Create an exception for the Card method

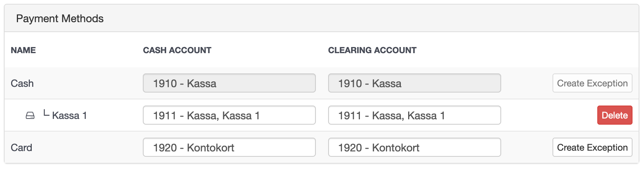592,147
